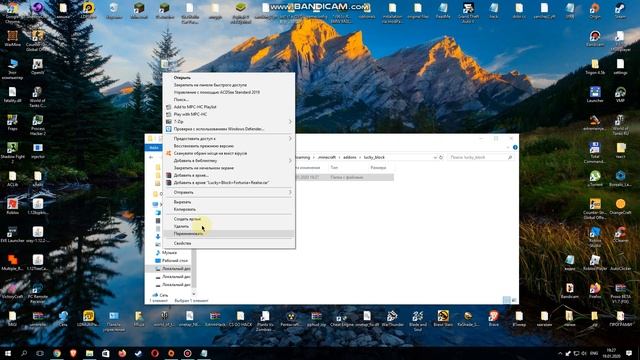
Task: Select the Grand Theft Auto V desktop icon
Action: pos(468,12)
